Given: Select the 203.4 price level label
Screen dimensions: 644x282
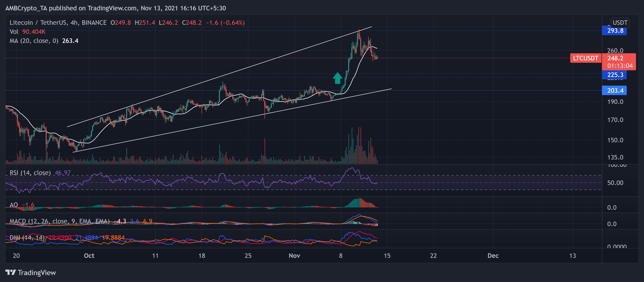Looking at the screenshot, I should (614, 90).
